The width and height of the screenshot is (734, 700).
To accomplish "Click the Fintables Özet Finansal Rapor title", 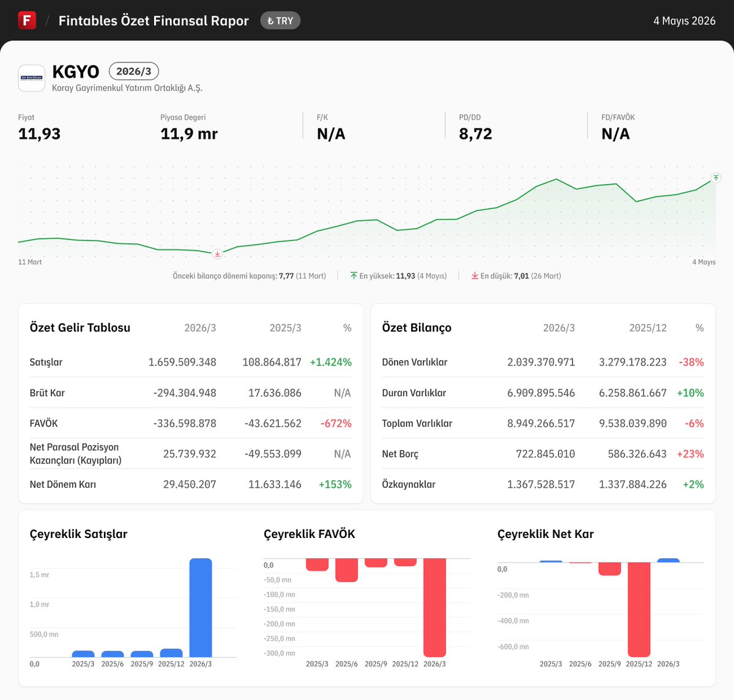I will [x=154, y=21].
